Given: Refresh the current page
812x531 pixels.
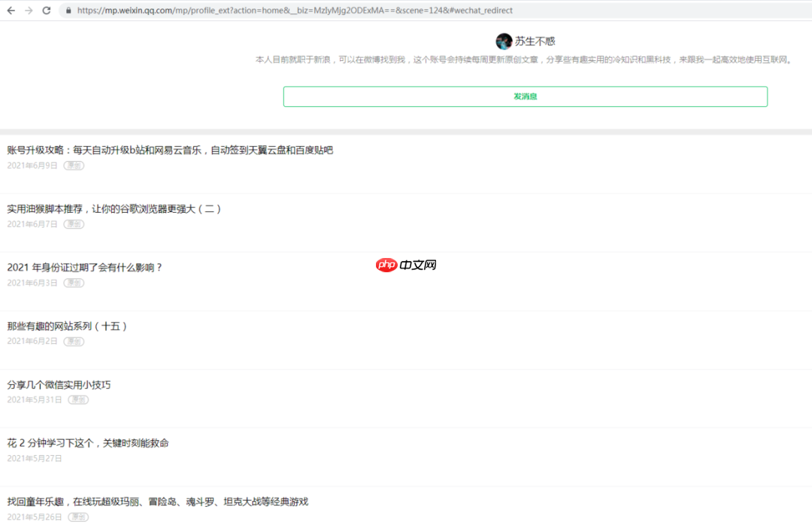Looking at the screenshot, I should [x=47, y=11].
